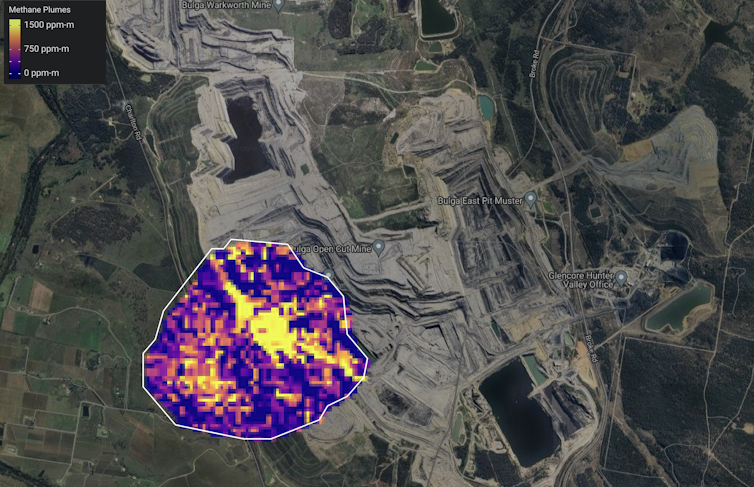Image resolution: width=754 pixels, height=487 pixels.
Task: Click the Glencore Hunter Valley Office pin
Action: 621,277
